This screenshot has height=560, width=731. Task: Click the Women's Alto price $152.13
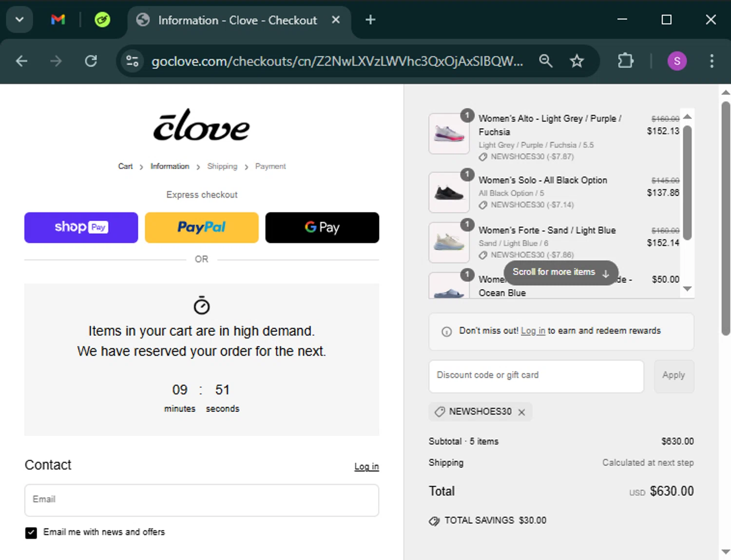click(x=663, y=131)
